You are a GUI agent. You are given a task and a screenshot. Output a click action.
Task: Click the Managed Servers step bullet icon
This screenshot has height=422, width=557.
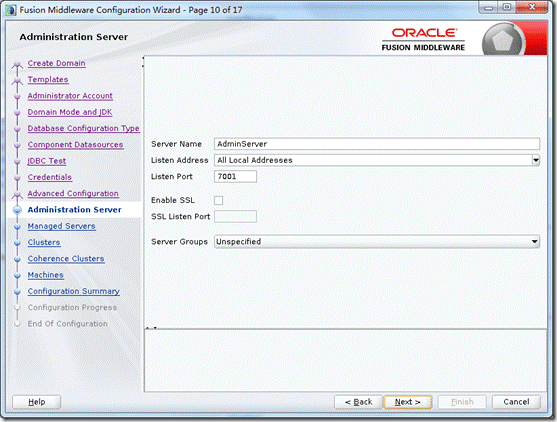point(17,226)
